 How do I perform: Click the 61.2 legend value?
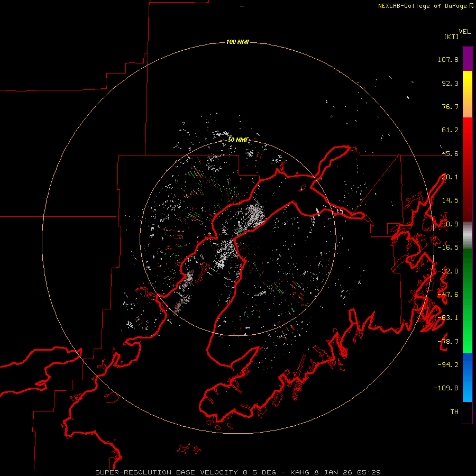tap(450, 130)
